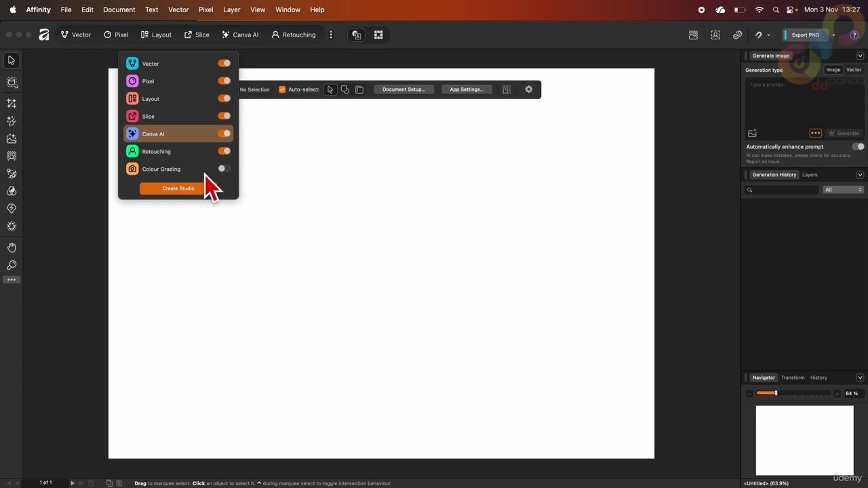Viewport: 868px width, 488px height.
Task: Turn off the Slice studio toggle
Action: click(224, 116)
